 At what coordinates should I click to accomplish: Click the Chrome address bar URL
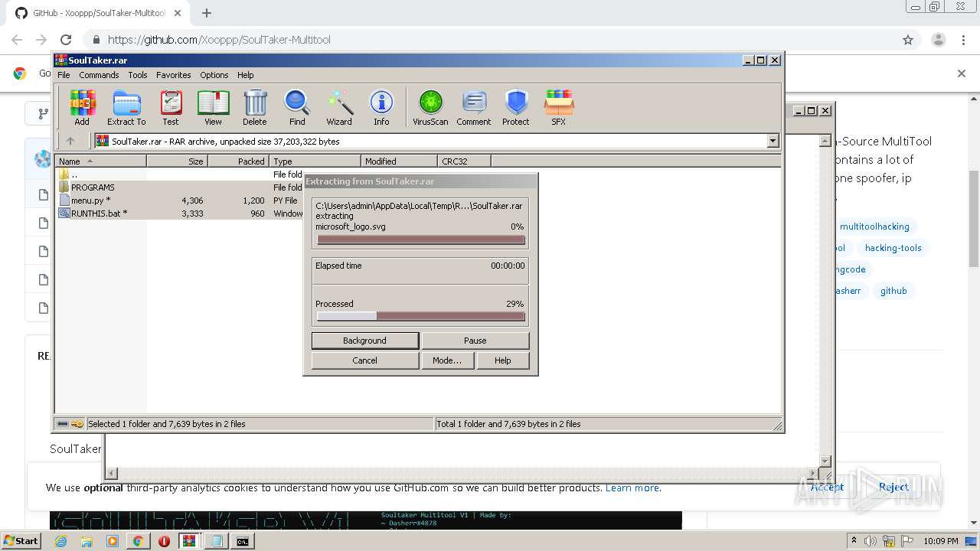pos(219,40)
